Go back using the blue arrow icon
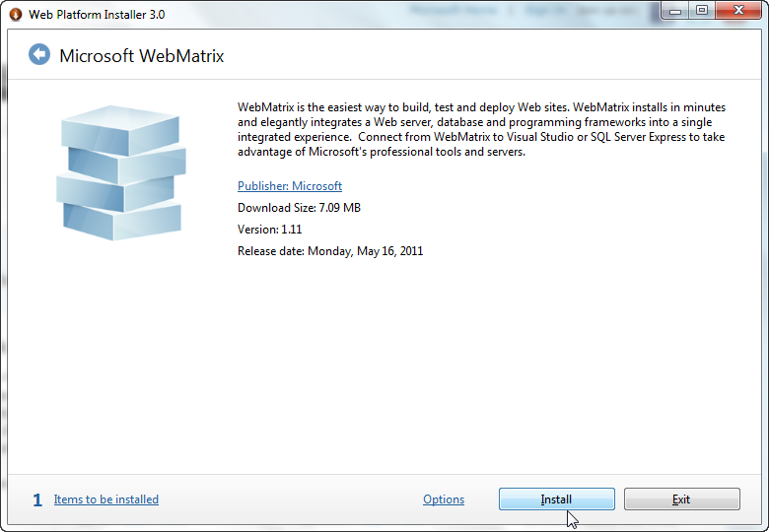 coord(39,54)
